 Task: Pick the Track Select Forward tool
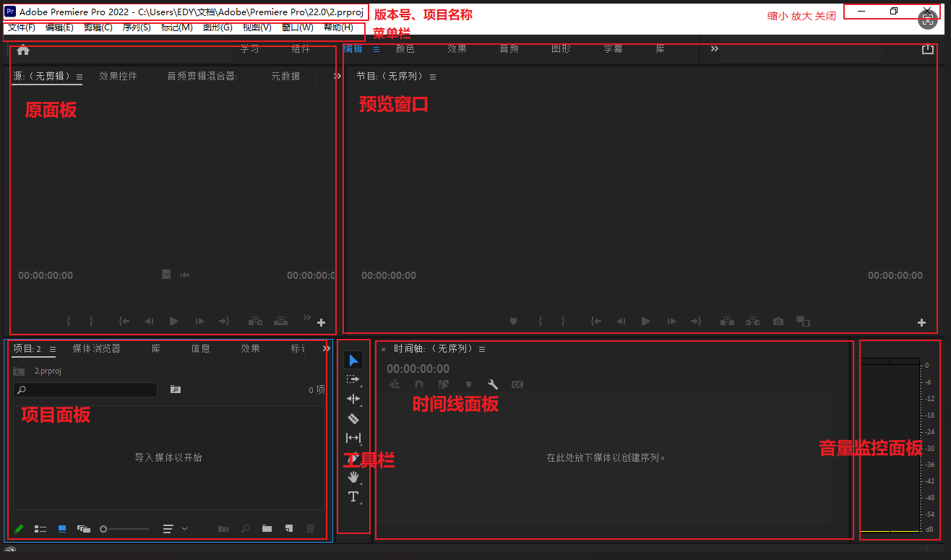point(353,379)
